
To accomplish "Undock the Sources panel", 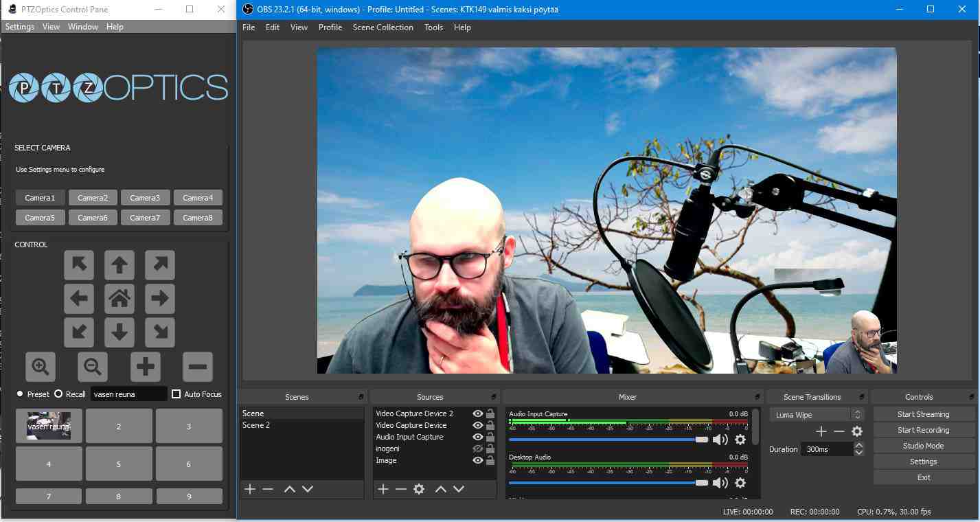I will tap(493, 397).
